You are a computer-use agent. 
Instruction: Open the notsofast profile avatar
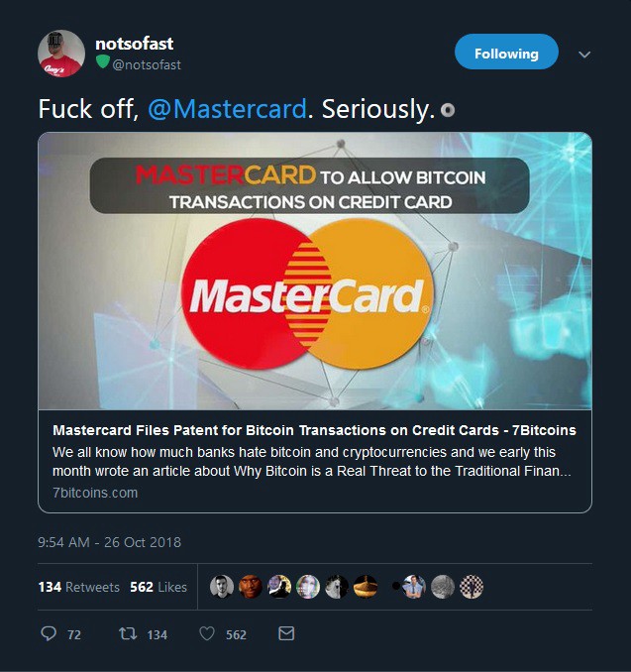coord(61,54)
